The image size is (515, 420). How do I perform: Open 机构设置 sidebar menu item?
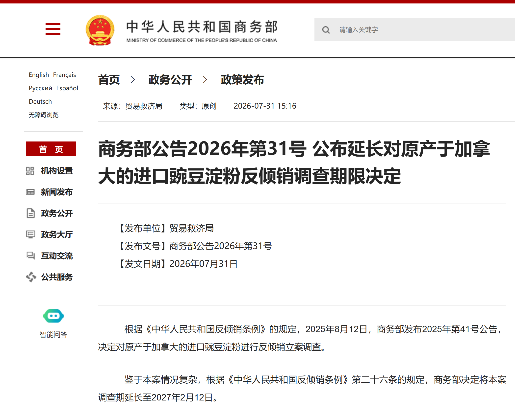coord(57,171)
